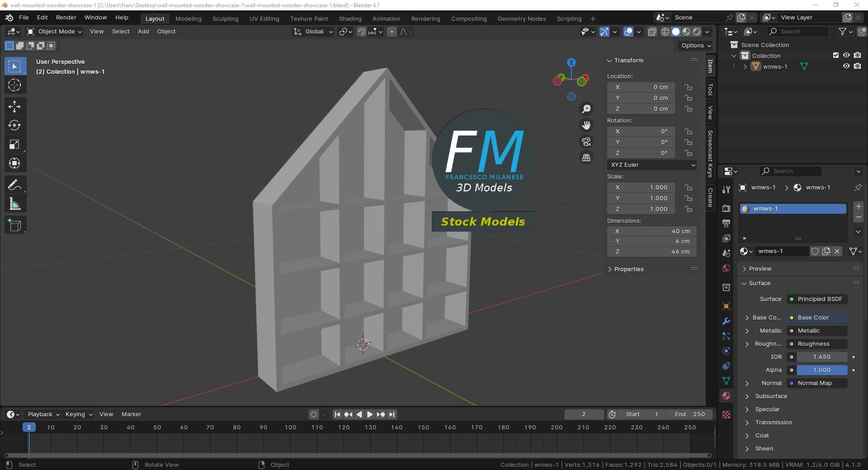Open the Options dropdown in viewport
Screen dimensions: 868x470
[696, 46]
